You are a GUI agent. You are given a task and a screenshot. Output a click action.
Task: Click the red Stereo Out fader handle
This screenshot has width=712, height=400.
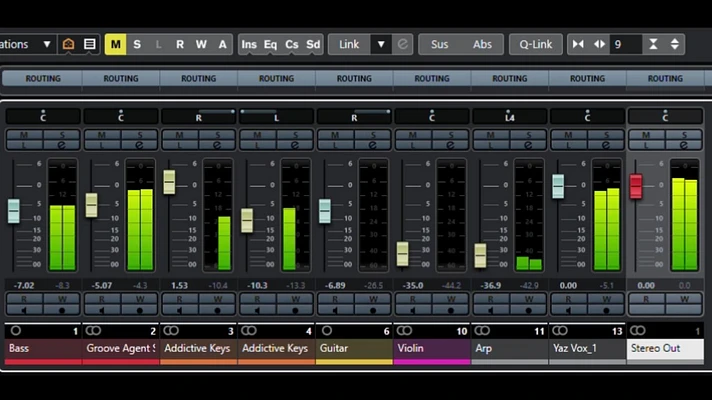(636, 186)
